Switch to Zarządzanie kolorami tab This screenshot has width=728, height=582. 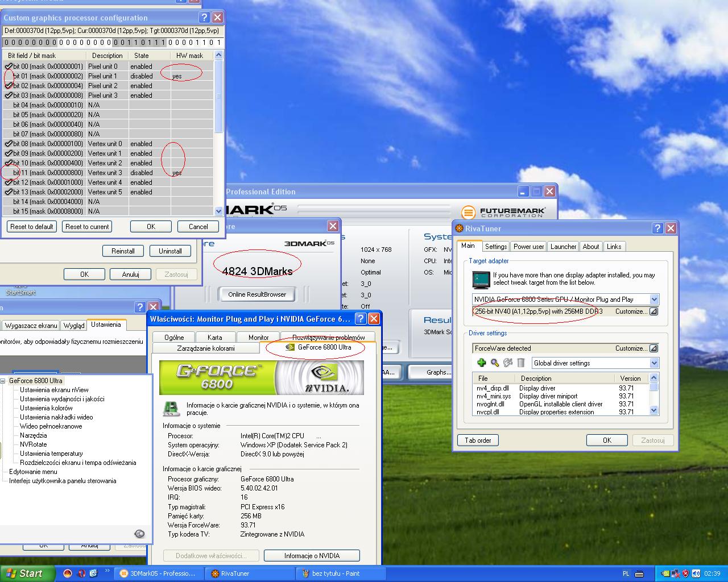click(x=206, y=348)
